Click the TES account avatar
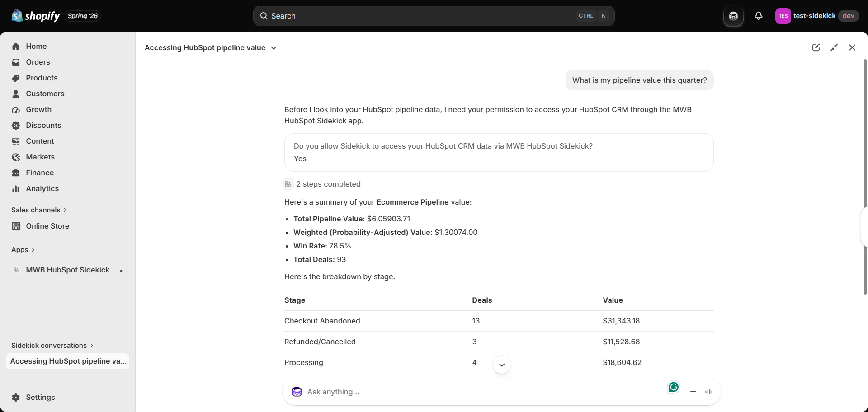Screen dimensions: 868x412 pyautogui.click(x=783, y=16)
